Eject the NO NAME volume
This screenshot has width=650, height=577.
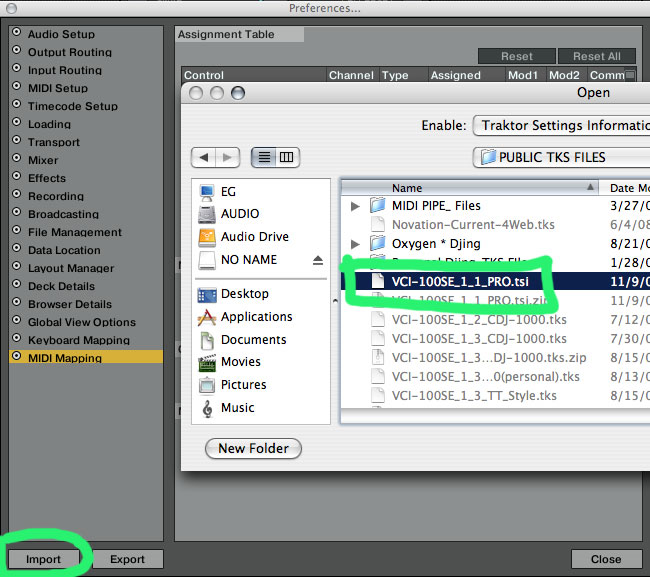(x=318, y=260)
